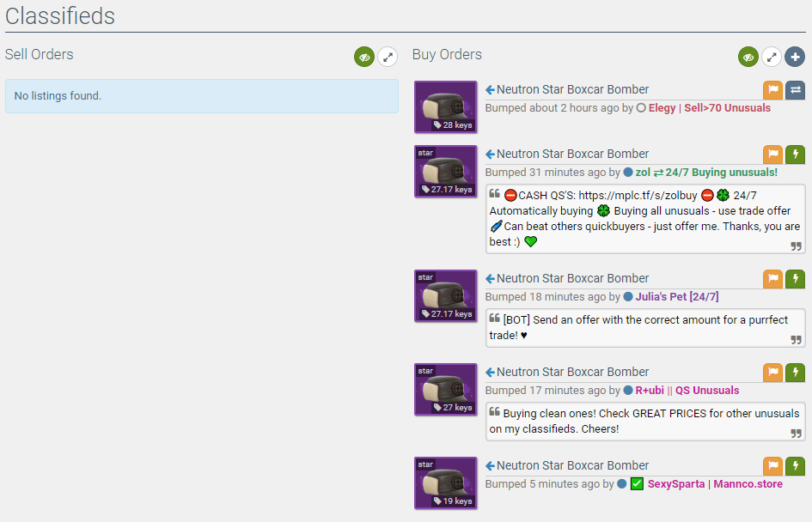Viewport: 812px width, 522px height.
Task: Open the 28 keys Boxcar Bomber thumbnail
Action: (445, 107)
